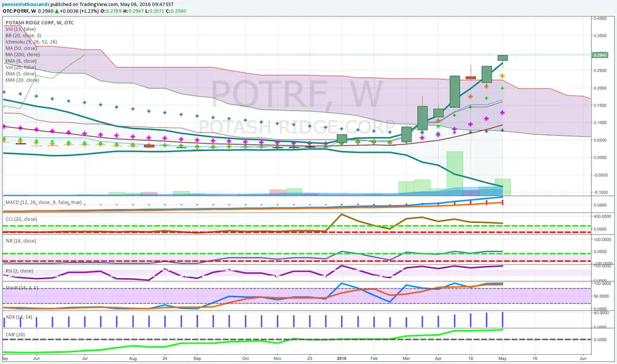Click the Oct time axis label

pos(245,359)
